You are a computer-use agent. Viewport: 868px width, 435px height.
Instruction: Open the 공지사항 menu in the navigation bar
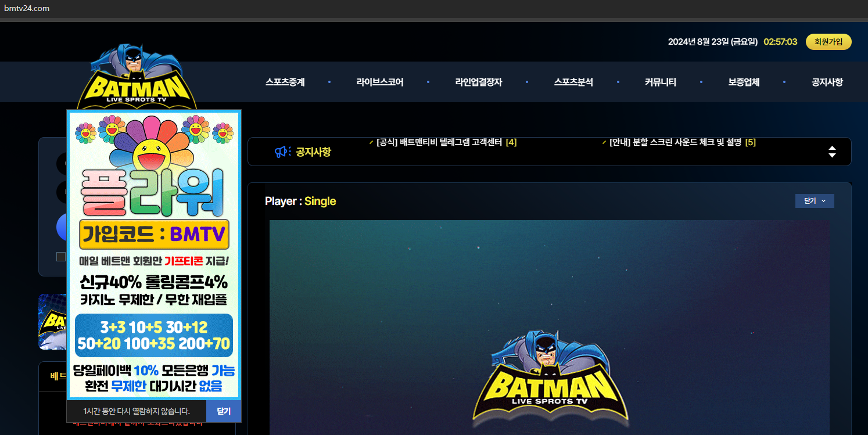[827, 82]
